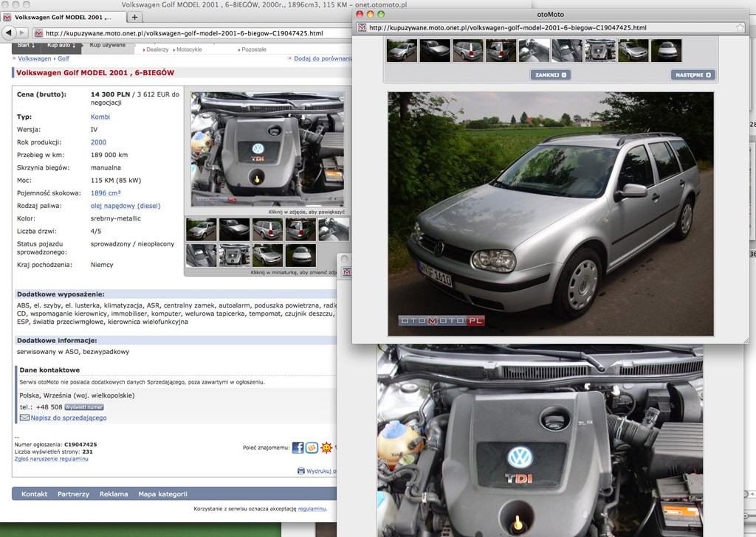Open the Partnerzy footer link
The height and width of the screenshot is (537, 756).
(x=73, y=493)
